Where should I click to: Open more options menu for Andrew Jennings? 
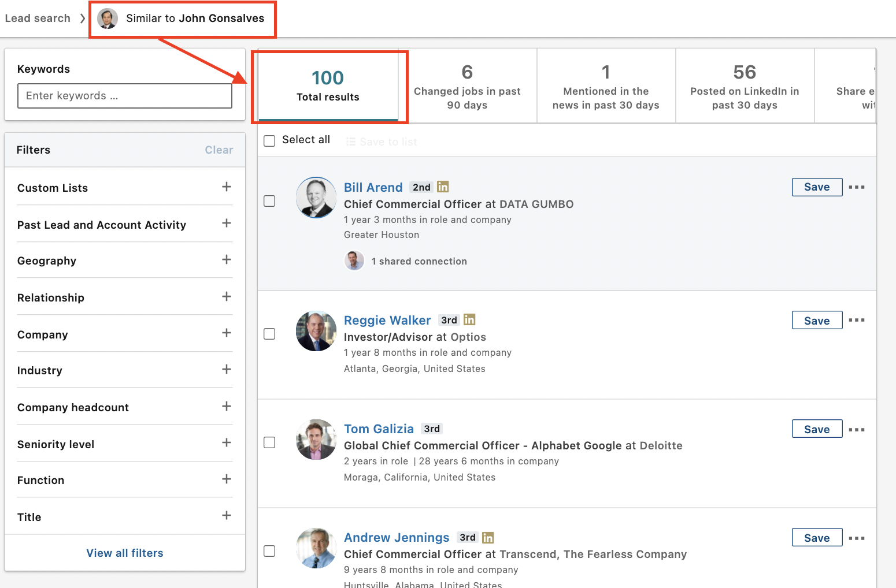pos(857,538)
